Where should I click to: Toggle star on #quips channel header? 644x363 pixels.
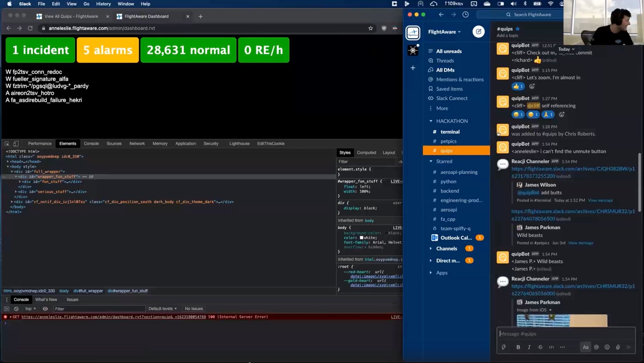(x=518, y=29)
